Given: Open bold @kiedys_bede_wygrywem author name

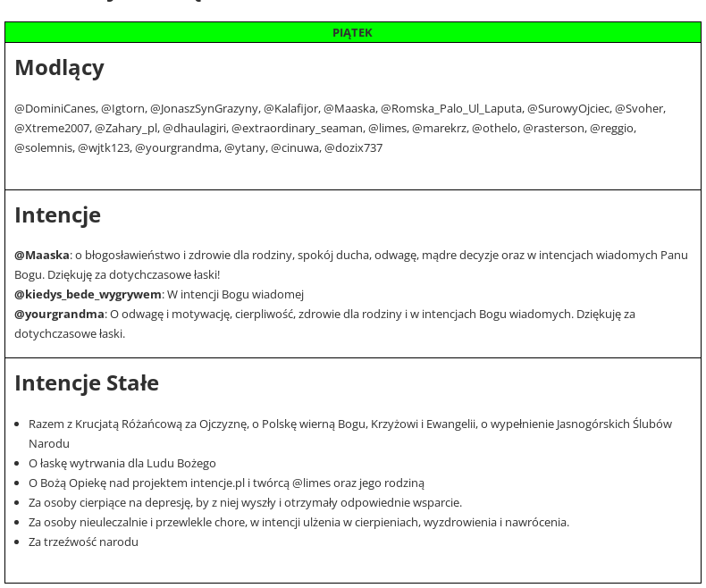Looking at the screenshot, I should tap(88, 294).
